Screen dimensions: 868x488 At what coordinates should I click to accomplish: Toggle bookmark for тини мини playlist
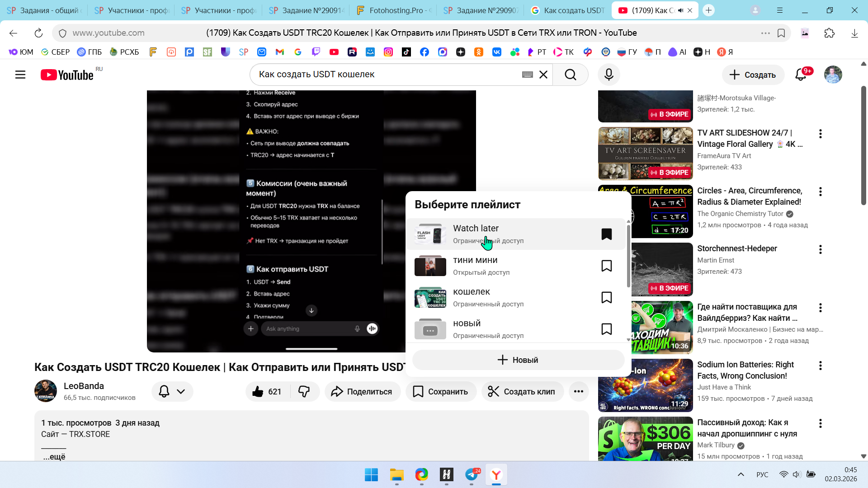tap(606, 266)
